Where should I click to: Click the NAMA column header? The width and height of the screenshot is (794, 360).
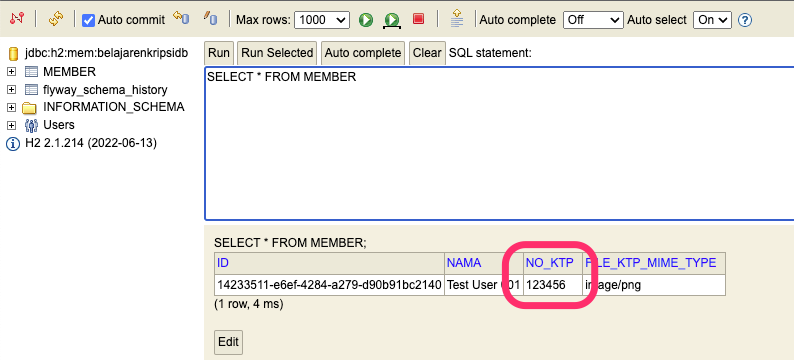(484, 263)
